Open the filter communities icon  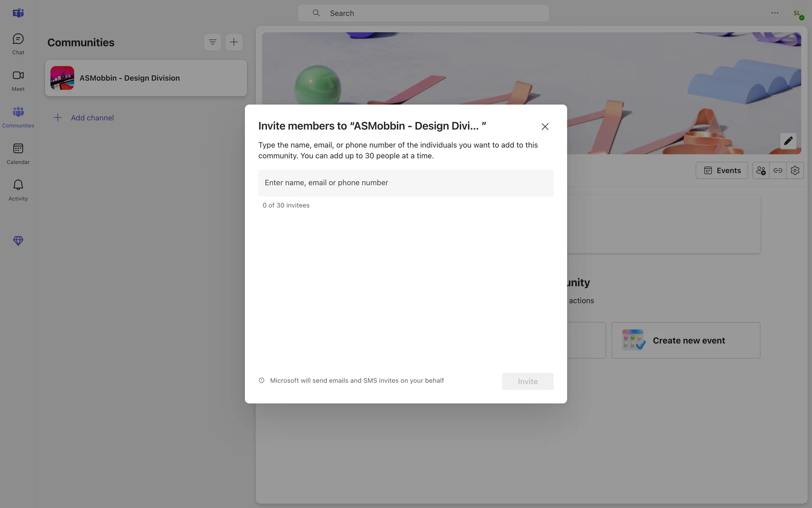point(212,42)
